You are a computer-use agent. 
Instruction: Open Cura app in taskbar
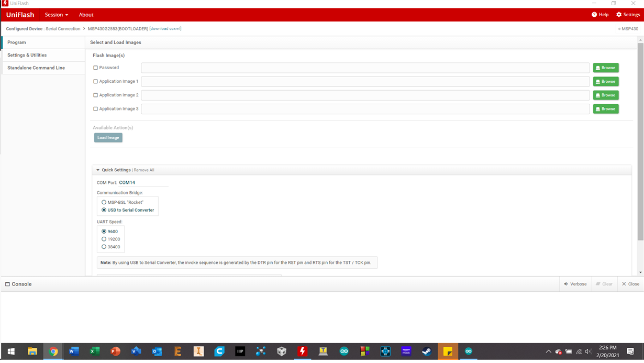[219, 351]
